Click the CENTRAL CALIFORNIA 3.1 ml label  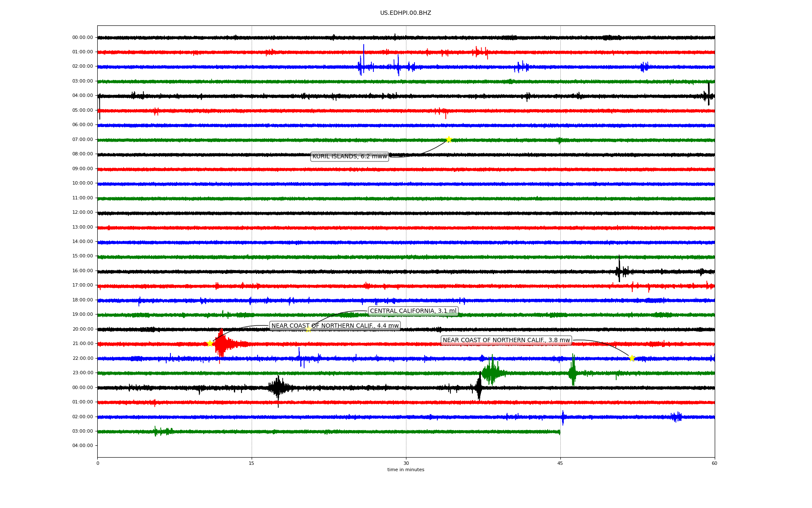413,311
